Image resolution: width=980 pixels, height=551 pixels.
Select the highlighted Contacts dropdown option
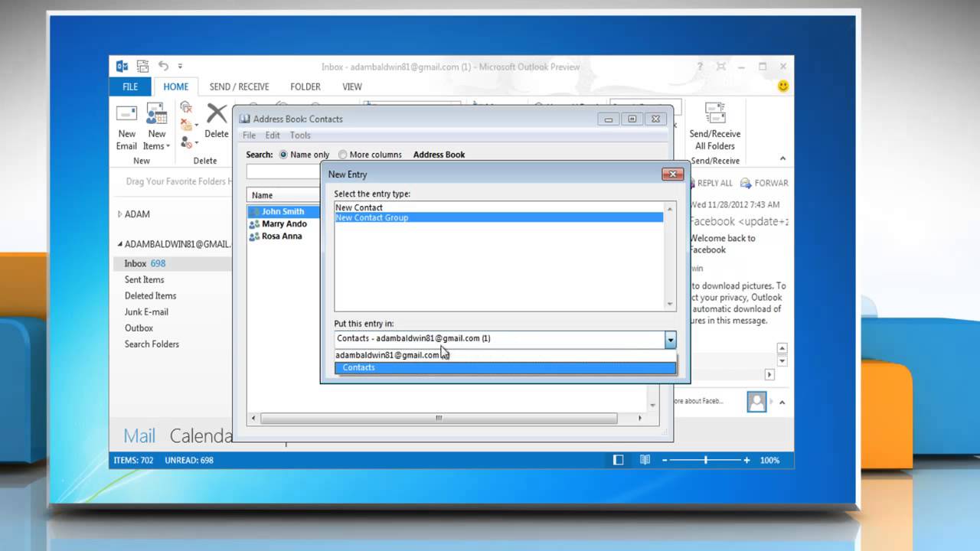coord(505,367)
